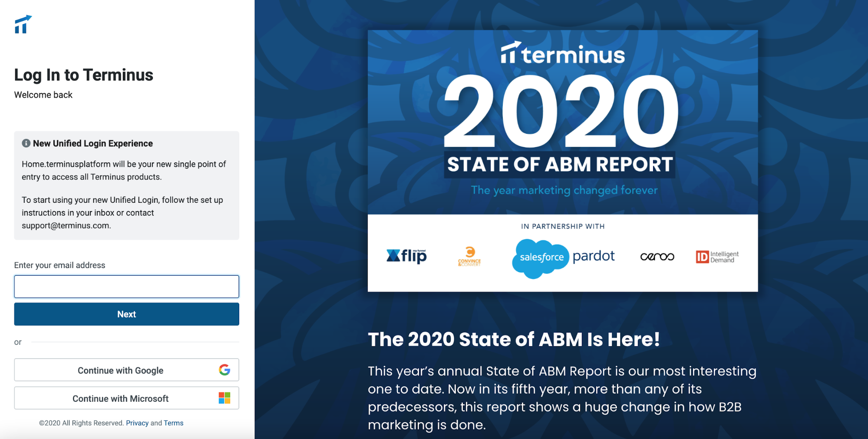
Task: Click the Convince & Convert logo
Action: 469,256
